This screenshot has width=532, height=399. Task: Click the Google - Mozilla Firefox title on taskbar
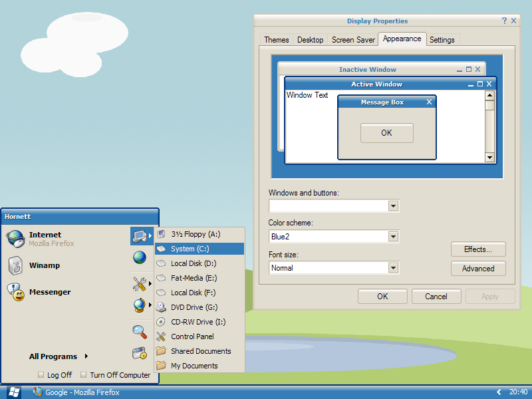point(82,392)
